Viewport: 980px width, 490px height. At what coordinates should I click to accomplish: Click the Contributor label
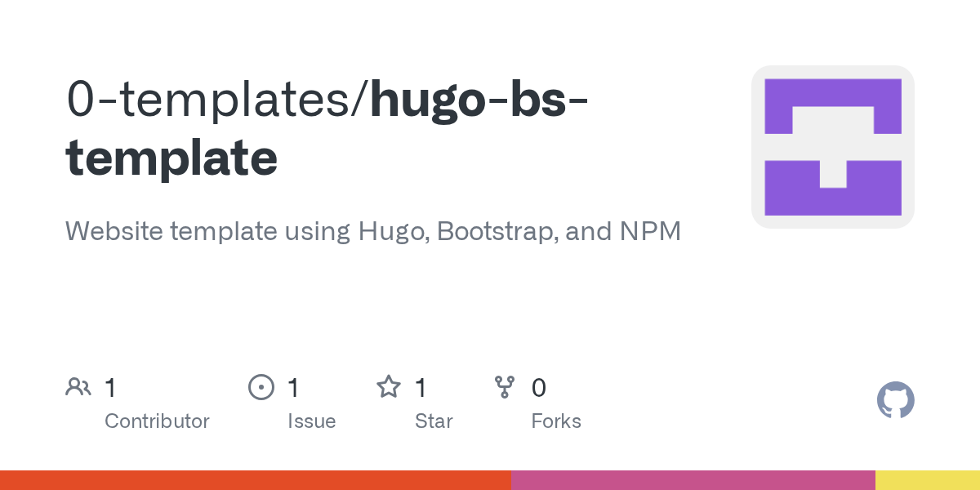point(157,421)
